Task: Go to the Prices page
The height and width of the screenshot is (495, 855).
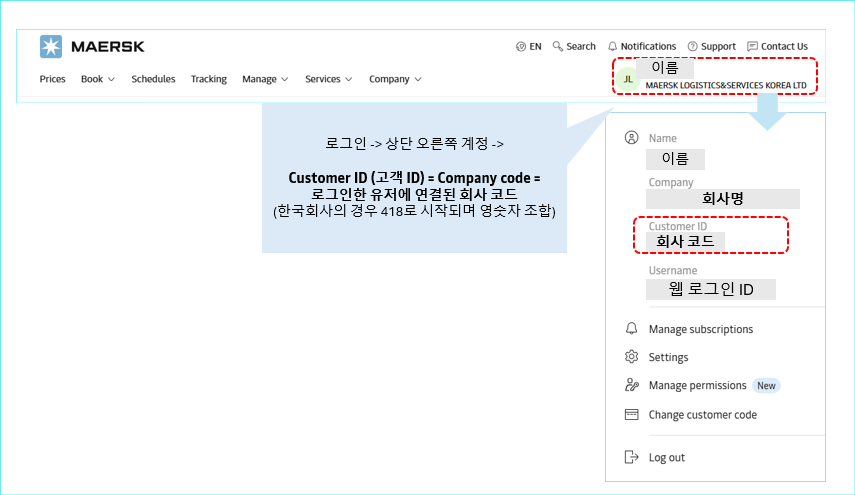Action: tap(53, 79)
